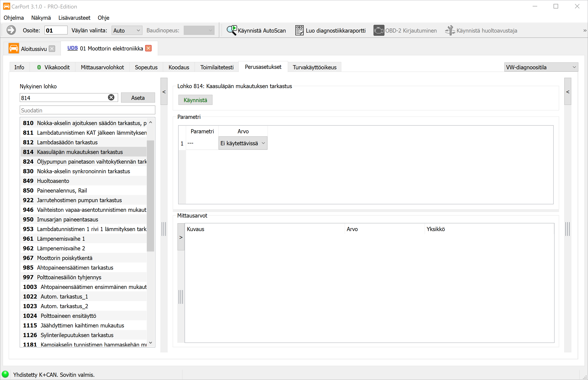Image resolution: width=588 pixels, height=380 pixels.
Task: Click the block list vertical scrollbar thumb
Action: pos(150,196)
